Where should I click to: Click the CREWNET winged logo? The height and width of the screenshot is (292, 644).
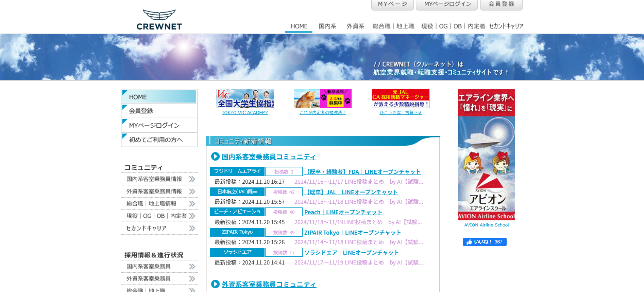coord(159,20)
